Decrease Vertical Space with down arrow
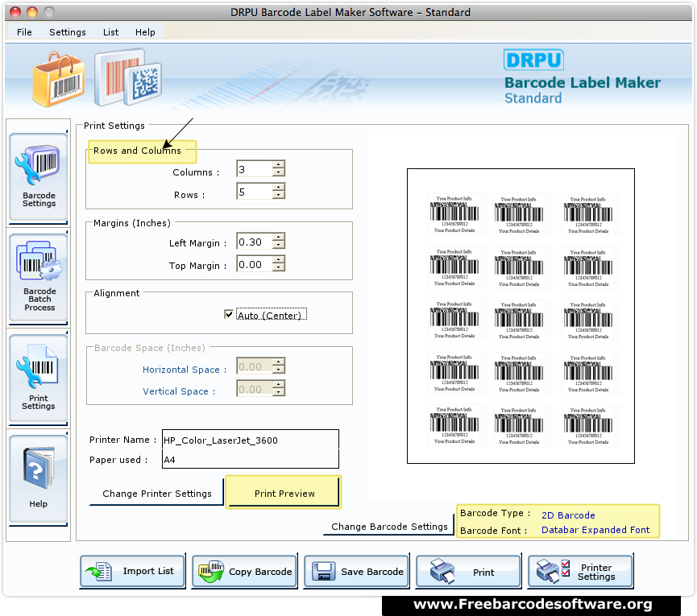The width and height of the screenshot is (697, 616). tap(279, 393)
